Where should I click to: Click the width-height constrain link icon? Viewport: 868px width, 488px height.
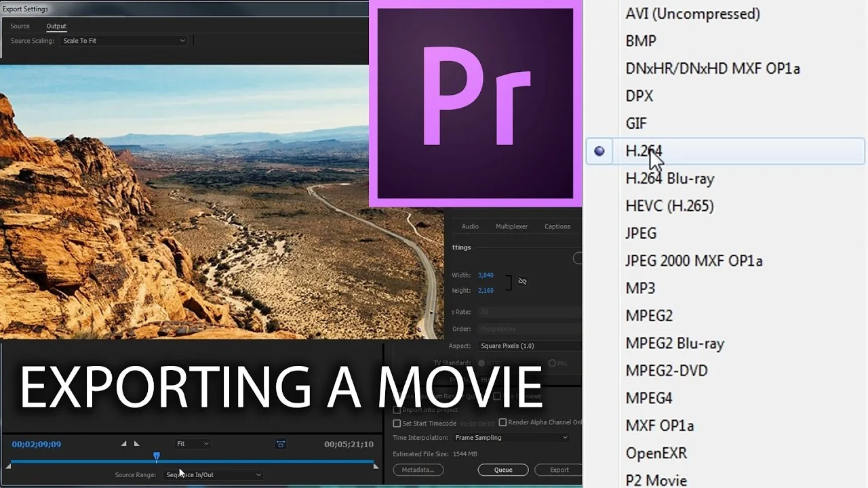point(522,281)
